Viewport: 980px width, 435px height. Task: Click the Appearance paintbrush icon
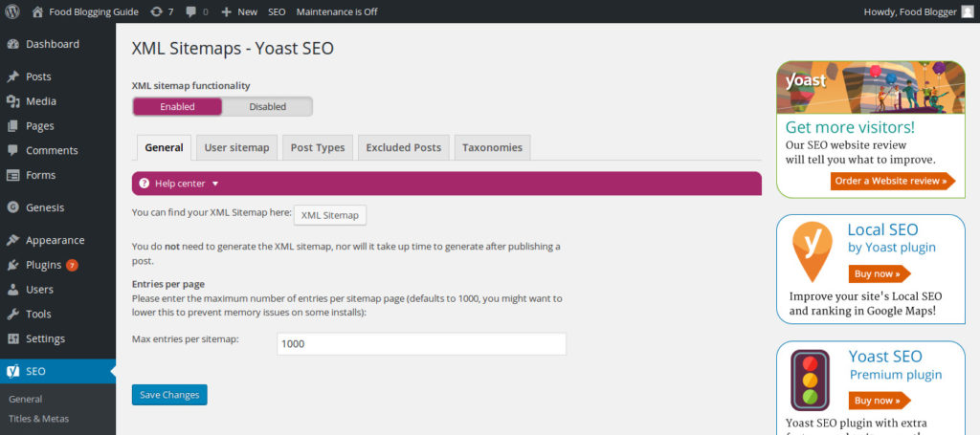pyautogui.click(x=12, y=240)
